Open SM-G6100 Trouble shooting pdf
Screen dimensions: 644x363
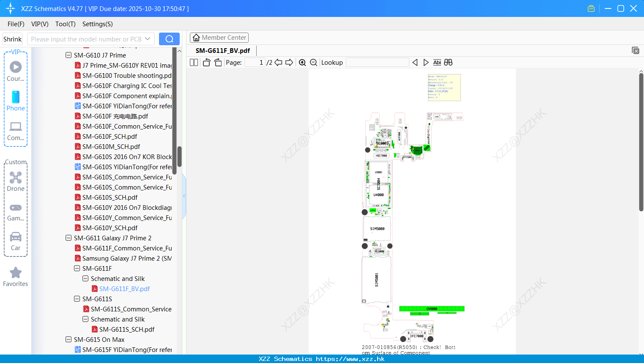(123, 76)
